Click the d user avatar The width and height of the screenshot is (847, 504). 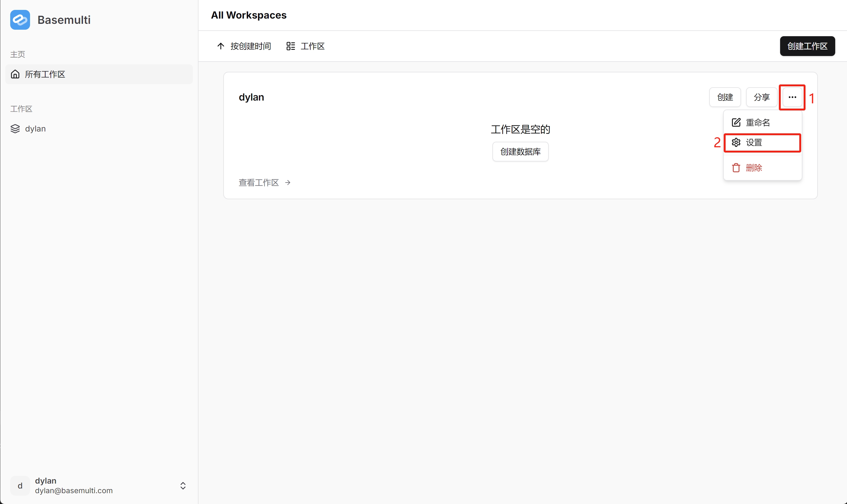point(20,486)
